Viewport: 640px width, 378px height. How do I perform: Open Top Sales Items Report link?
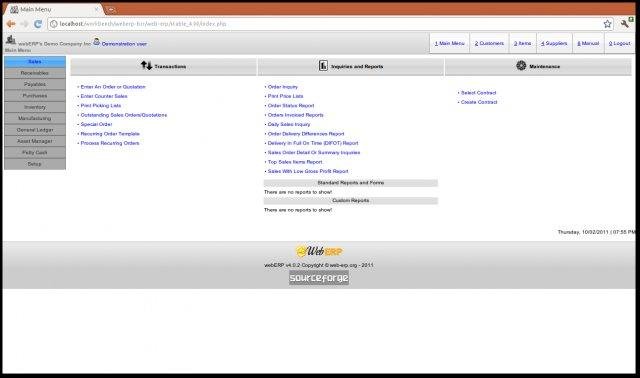coord(295,162)
